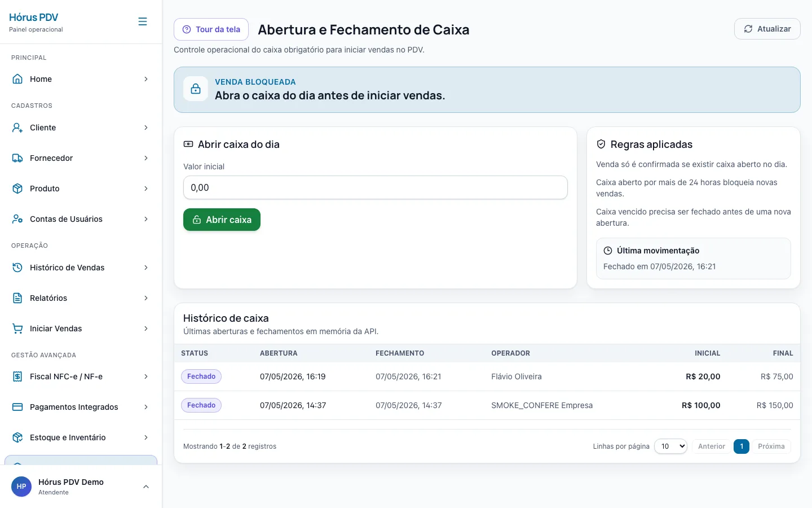Click the Iniciar Vendas cart icon
The image size is (812, 508).
[17, 329]
